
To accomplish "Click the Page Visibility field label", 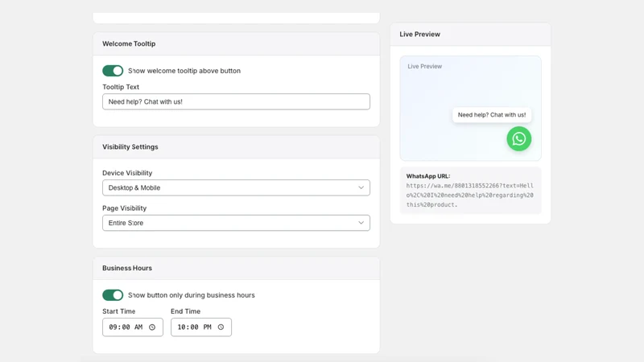I will coord(124,208).
